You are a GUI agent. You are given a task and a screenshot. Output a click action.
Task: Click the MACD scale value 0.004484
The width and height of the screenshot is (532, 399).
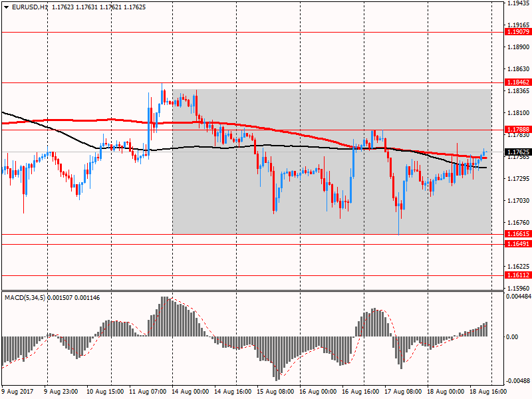click(x=519, y=296)
